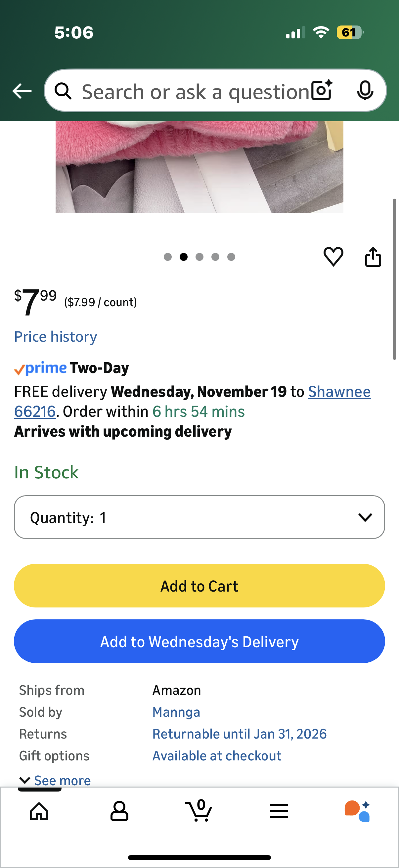
Task: Tap the microphone voice search icon
Action: click(x=365, y=91)
